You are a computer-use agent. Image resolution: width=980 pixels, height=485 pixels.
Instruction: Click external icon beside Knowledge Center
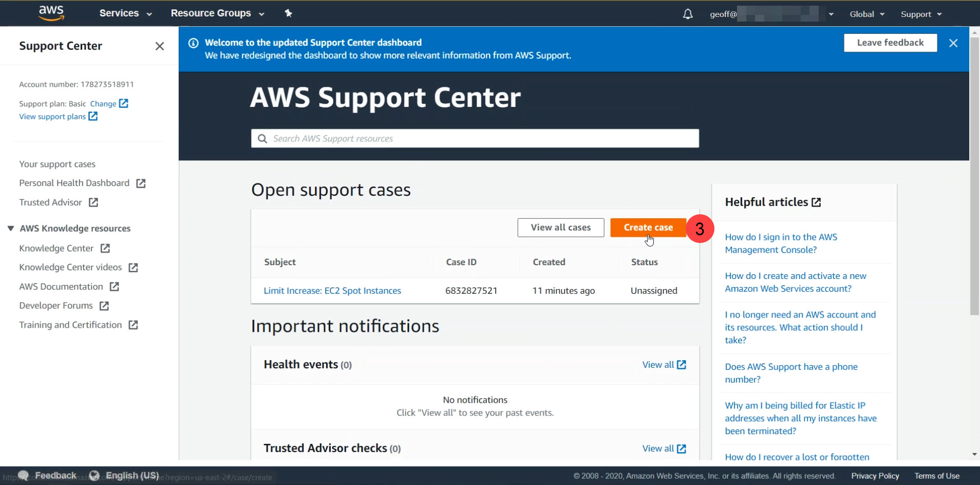105,248
